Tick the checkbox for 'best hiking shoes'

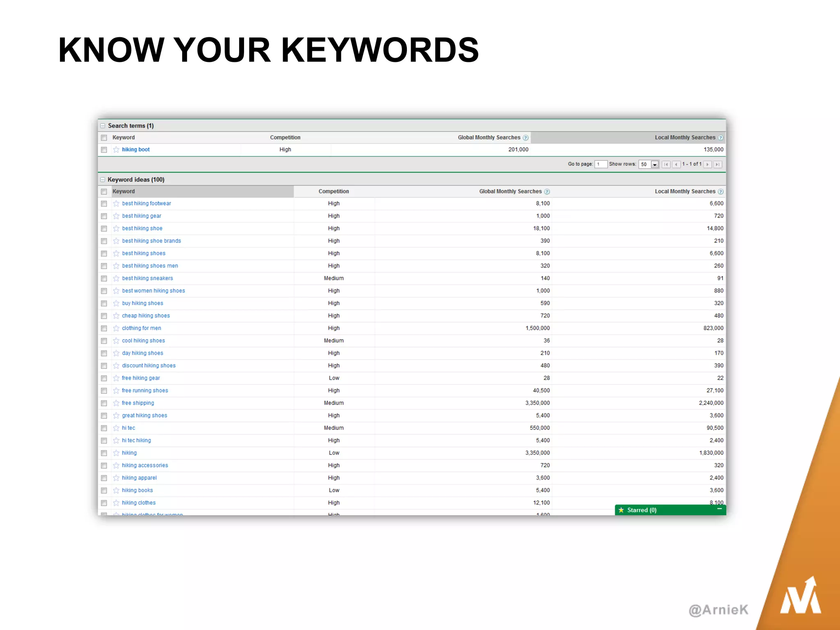coord(104,253)
